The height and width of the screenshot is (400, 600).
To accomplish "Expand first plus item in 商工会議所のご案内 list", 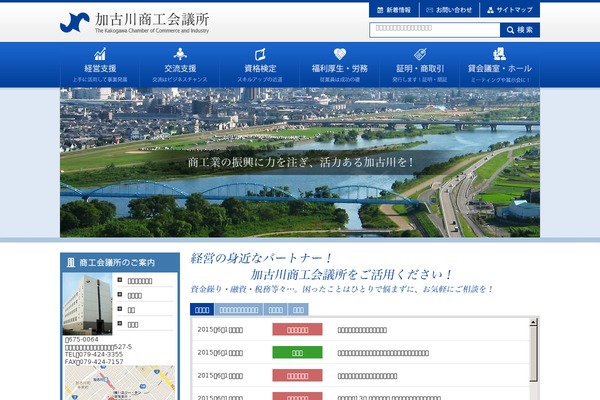I will click(x=120, y=280).
